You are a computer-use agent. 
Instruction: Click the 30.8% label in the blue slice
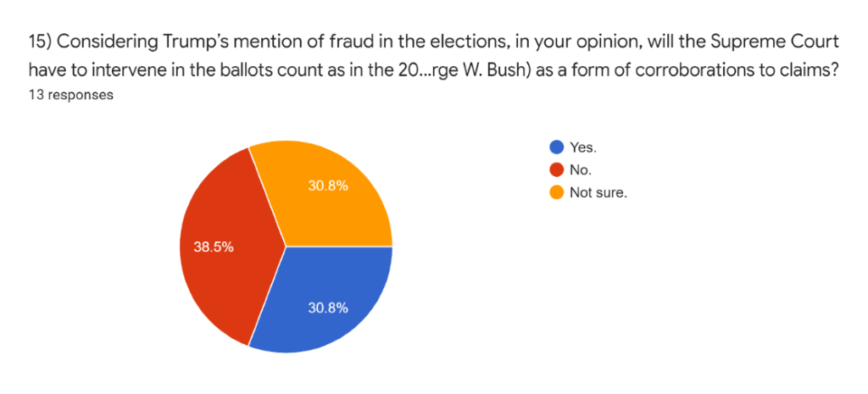point(327,308)
